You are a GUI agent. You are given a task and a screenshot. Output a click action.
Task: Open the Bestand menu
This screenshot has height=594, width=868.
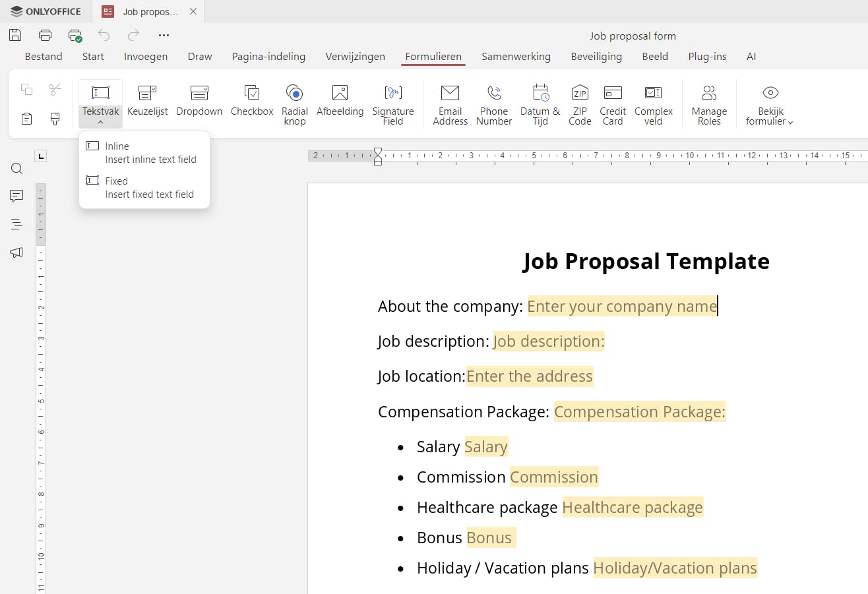pyautogui.click(x=44, y=57)
